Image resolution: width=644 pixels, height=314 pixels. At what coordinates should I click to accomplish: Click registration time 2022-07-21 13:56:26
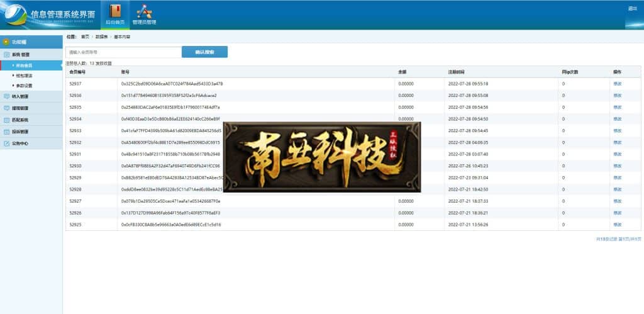(x=468, y=225)
